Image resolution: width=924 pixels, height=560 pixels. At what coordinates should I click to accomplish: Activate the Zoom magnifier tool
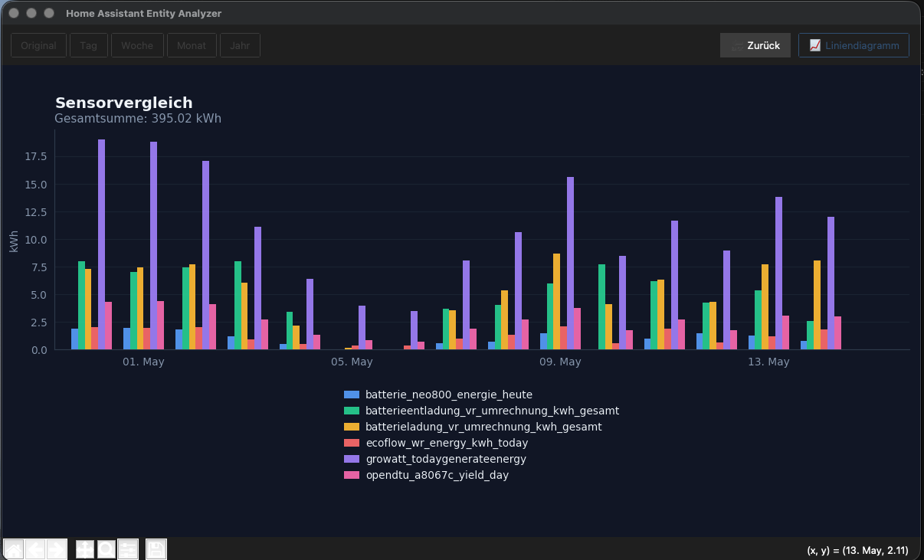[106, 549]
